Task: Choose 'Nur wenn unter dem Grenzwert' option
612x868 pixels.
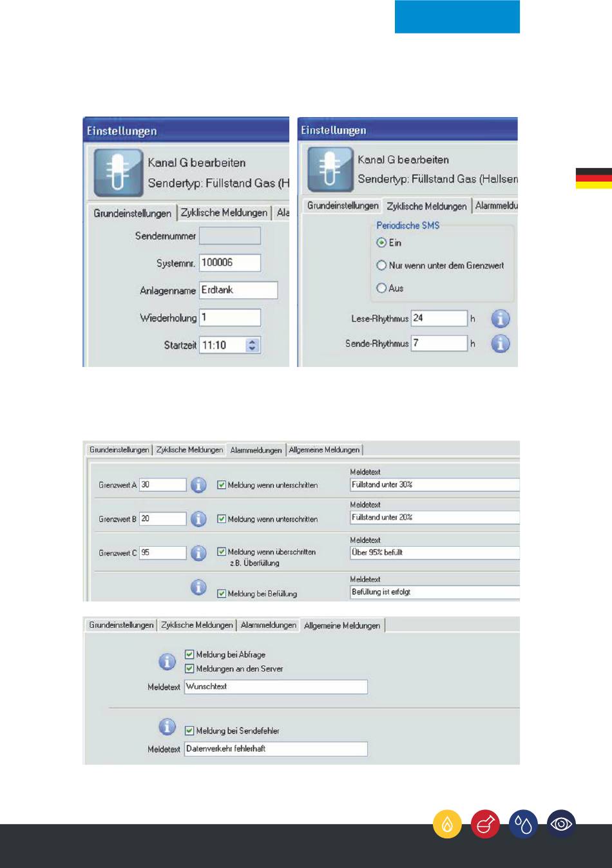Action: 381,265
